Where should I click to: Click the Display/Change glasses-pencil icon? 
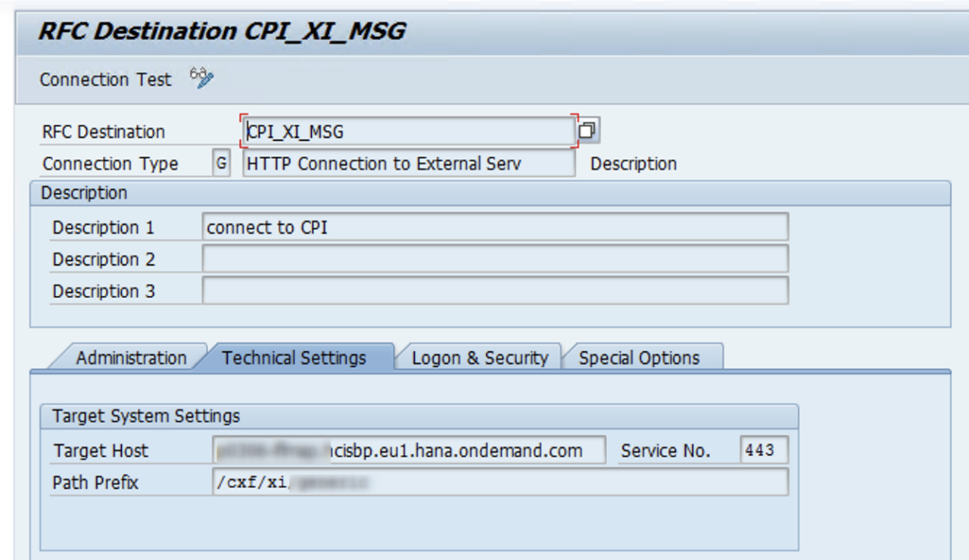coord(202,79)
